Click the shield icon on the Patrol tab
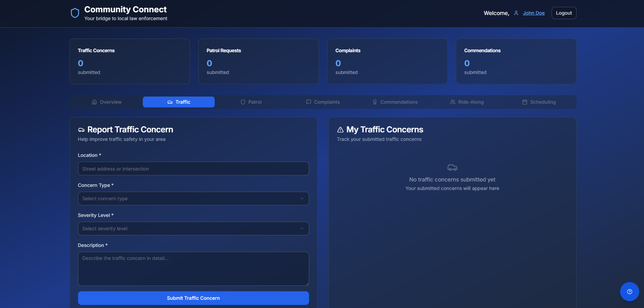 click(243, 102)
